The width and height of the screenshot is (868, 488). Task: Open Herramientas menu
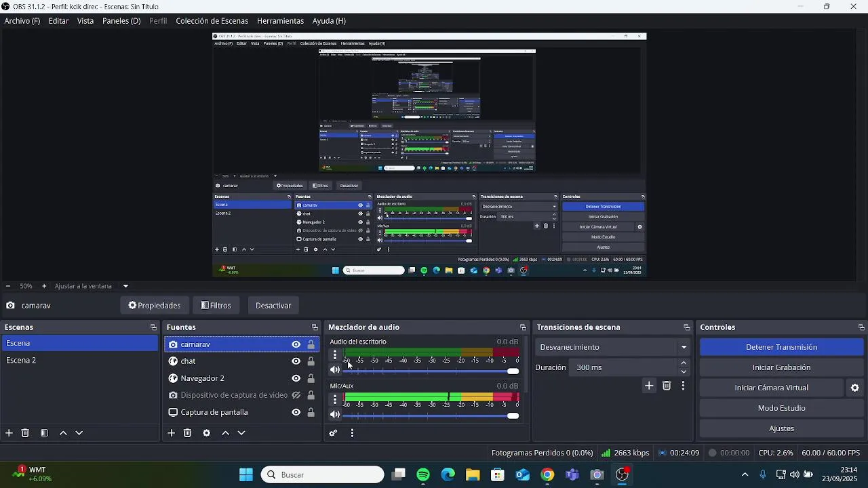[x=280, y=21]
